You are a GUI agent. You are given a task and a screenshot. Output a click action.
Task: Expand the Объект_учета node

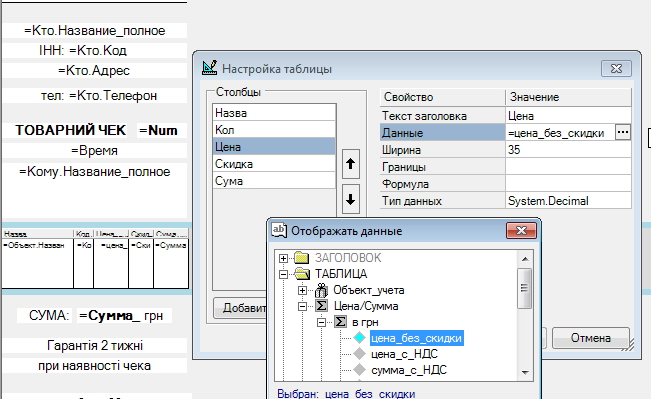pyautogui.click(x=302, y=290)
